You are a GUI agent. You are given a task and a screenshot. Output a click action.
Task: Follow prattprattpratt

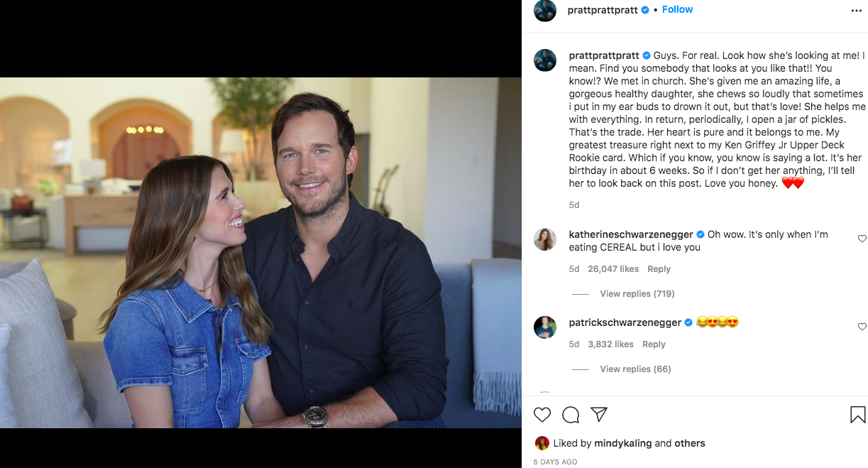(677, 10)
